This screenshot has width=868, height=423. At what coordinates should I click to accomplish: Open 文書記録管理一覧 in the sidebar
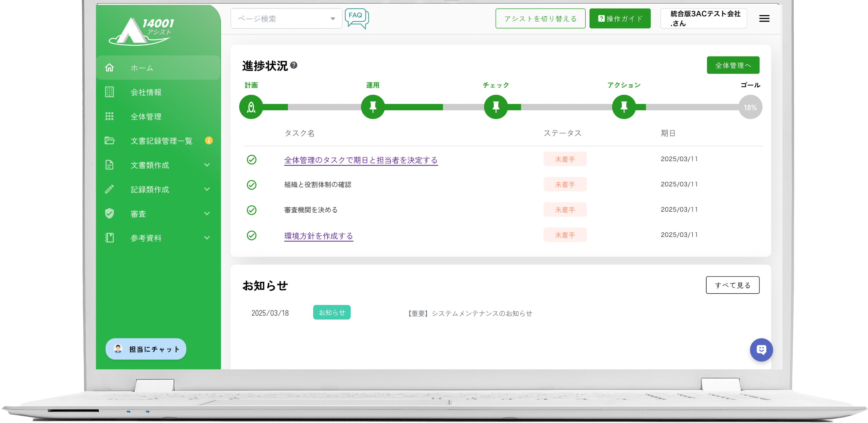point(158,140)
